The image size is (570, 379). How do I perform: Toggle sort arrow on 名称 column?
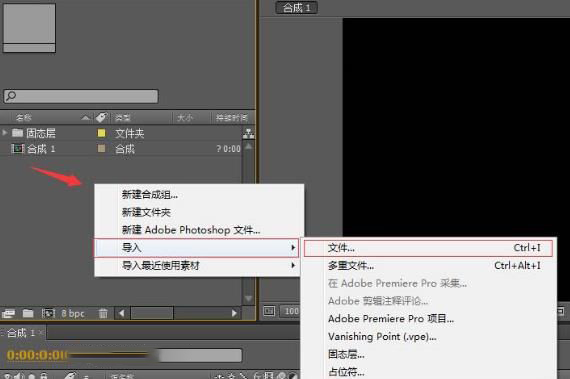85,118
